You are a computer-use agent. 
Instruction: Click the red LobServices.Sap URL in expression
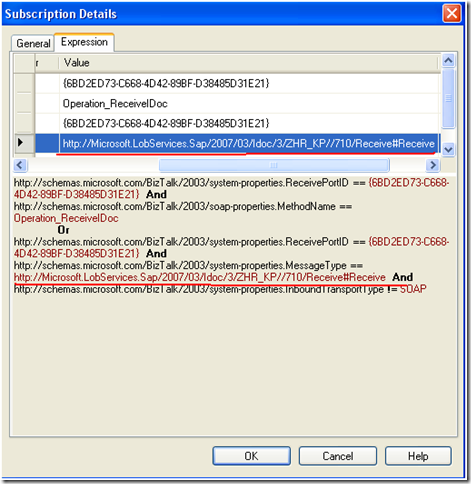pos(200,277)
